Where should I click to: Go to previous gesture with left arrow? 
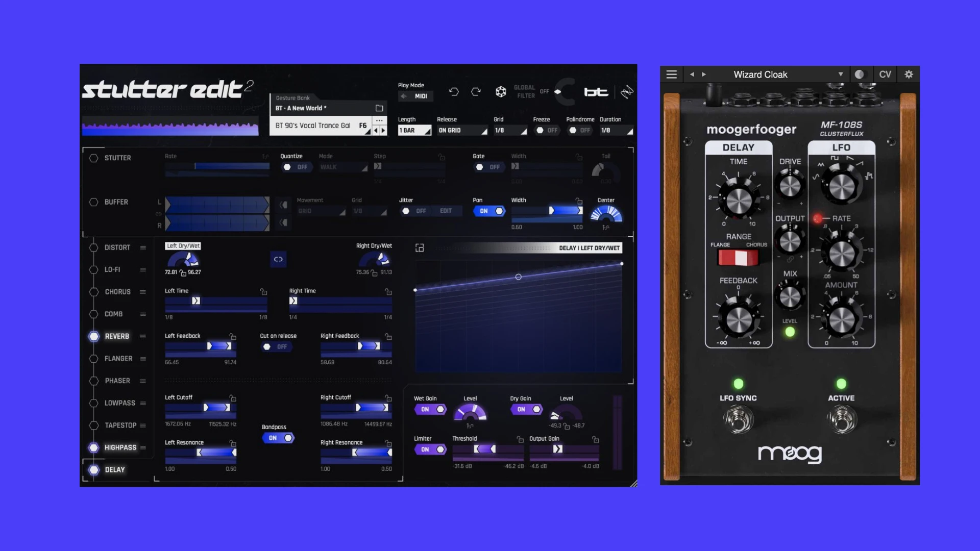click(x=376, y=131)
